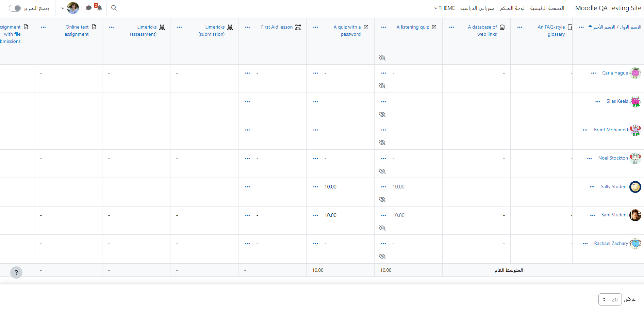Click the quiz icon beside A quiz with a password
Viewport: 644px width, 314px height.
click(366, 27)
